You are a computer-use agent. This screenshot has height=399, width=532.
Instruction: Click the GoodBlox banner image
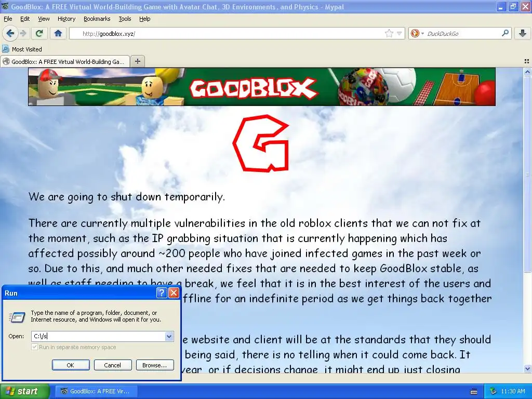pyautogui.click(x=262, y=87)
